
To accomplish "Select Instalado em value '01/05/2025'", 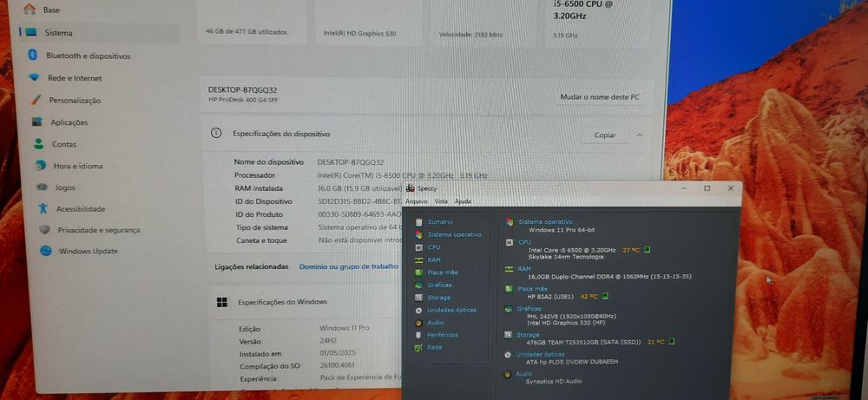I will click(x=338, y=353).
